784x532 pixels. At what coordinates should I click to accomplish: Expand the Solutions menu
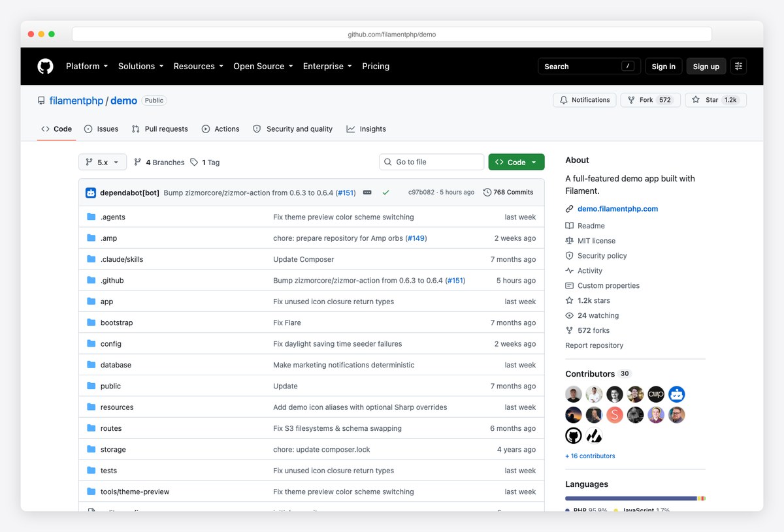140,66
